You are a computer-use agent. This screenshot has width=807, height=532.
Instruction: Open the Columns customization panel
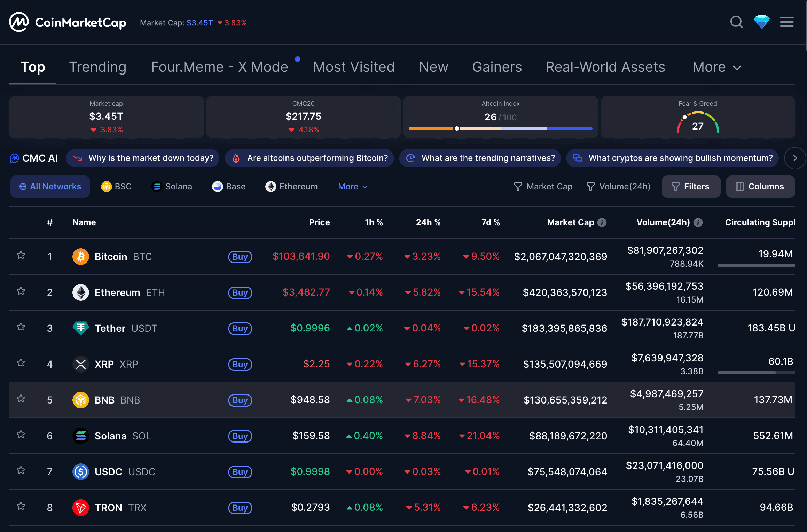(760, 186)
